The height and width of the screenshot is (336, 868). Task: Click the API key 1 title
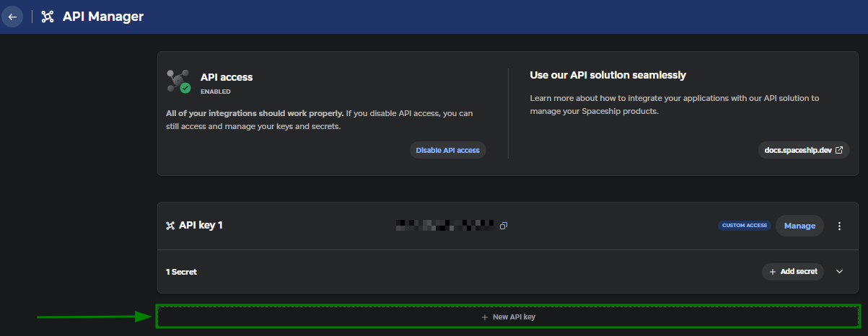pos(201,226)
